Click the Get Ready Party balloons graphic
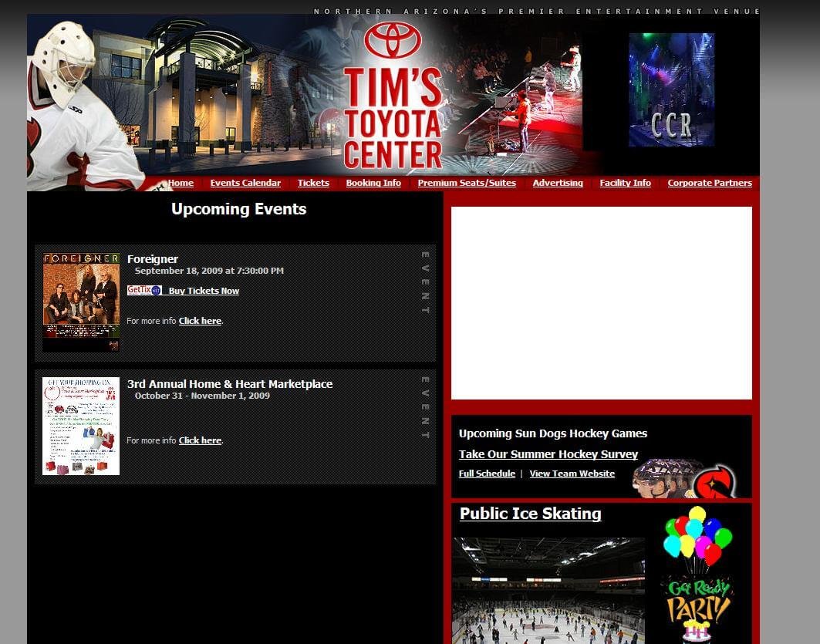Screen dimensions: 820x644 click(x=697, y=574)
